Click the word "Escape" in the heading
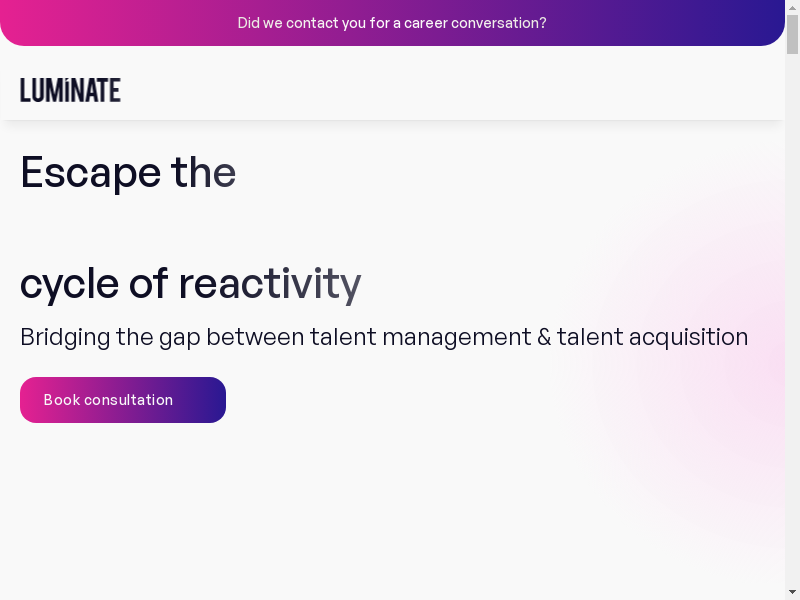The height and width of the screenshot is (600, 800). (x=90, y=172)
